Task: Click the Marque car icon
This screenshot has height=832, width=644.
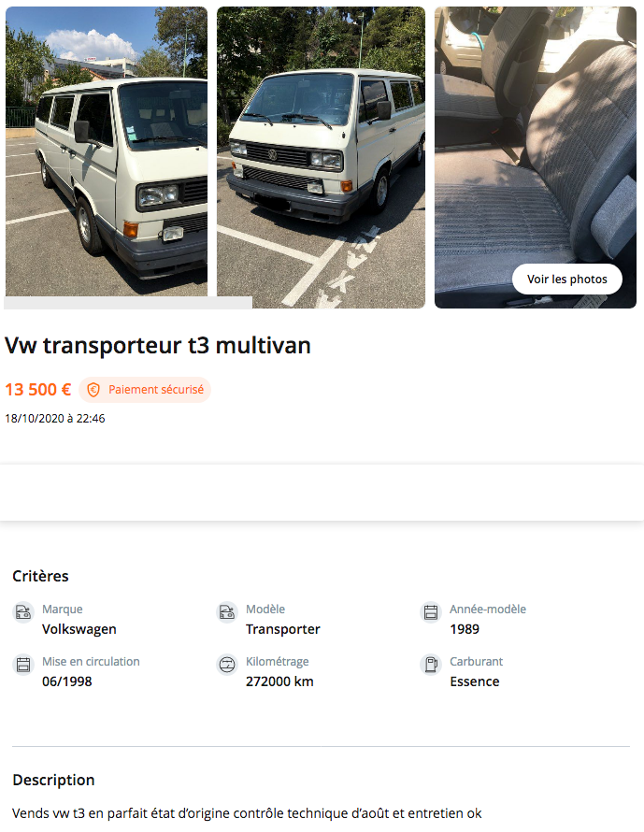Action: (22, 611)
